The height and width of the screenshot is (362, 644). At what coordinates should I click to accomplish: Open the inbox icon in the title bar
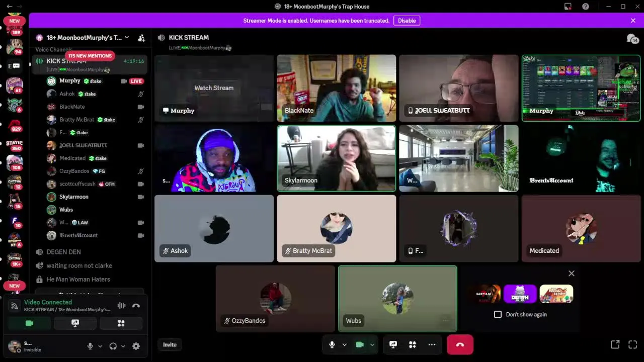(x=568, y=7)
